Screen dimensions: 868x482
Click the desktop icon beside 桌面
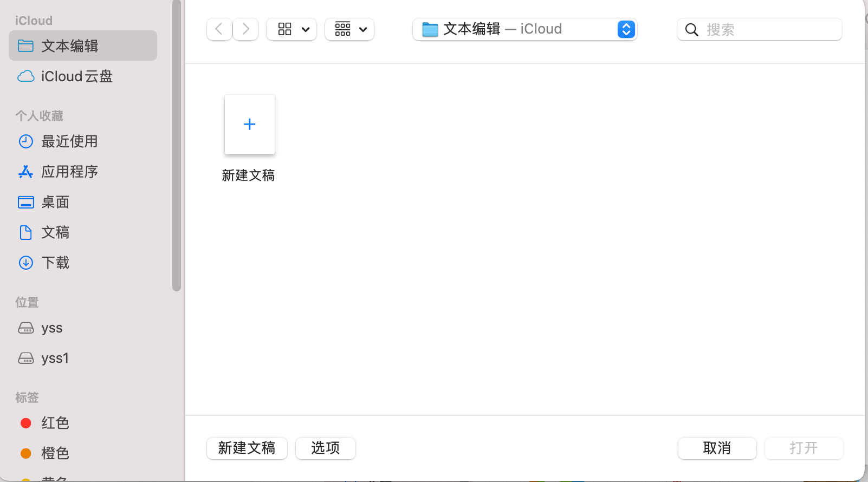tap(26, 202)
